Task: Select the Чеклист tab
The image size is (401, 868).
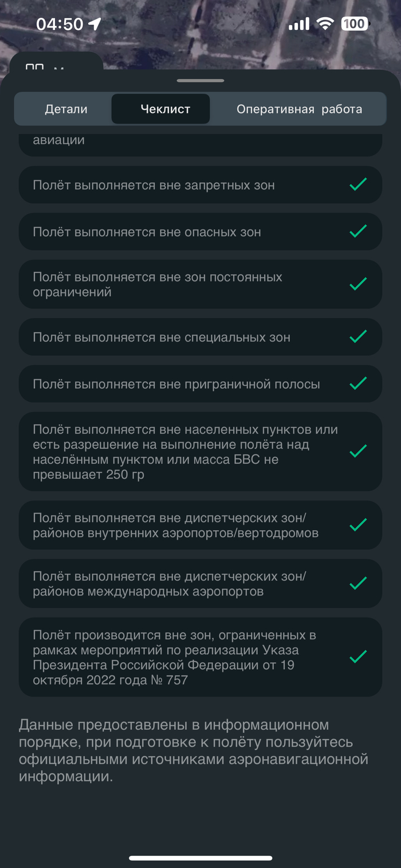Action: point(165,109)
